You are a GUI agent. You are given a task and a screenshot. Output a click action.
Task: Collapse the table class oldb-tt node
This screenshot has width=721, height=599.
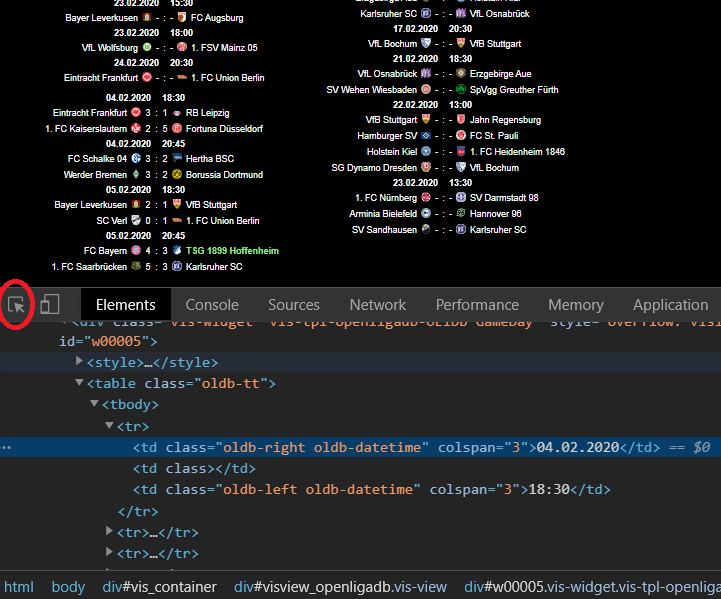79,382
